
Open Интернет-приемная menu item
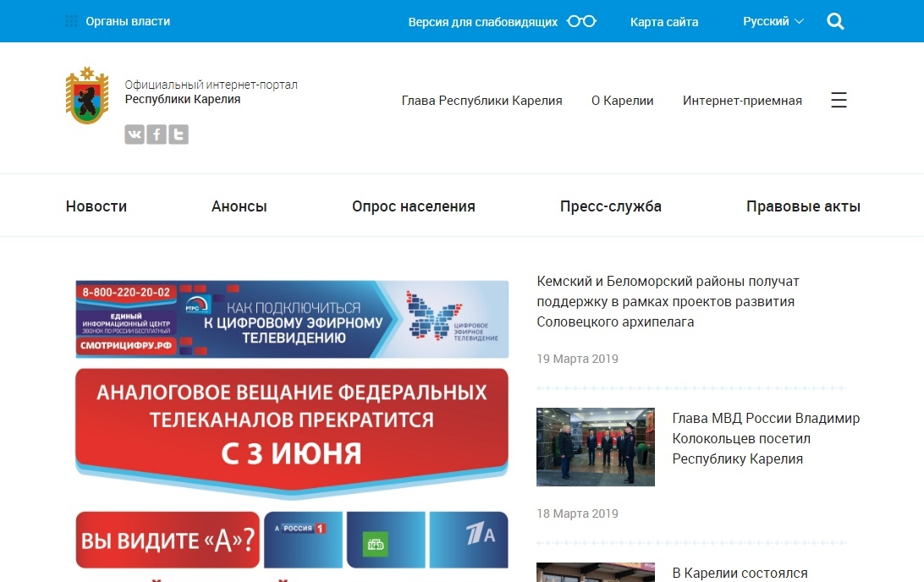click(x=743, y=101)
